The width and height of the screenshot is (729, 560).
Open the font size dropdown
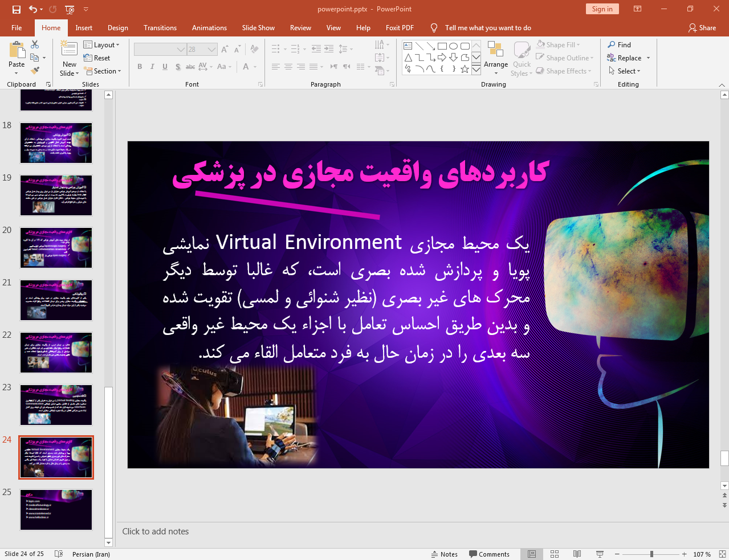point(212,50)
